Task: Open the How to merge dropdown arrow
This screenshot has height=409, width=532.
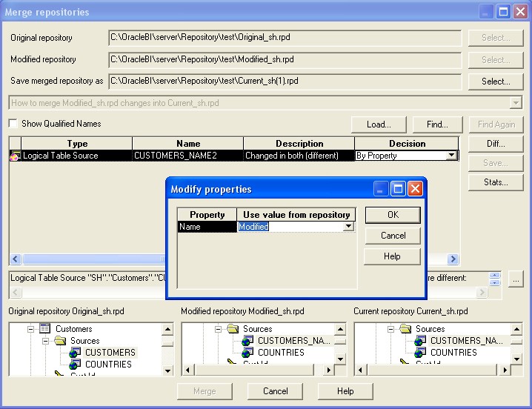Action: [x=516, y=102]
